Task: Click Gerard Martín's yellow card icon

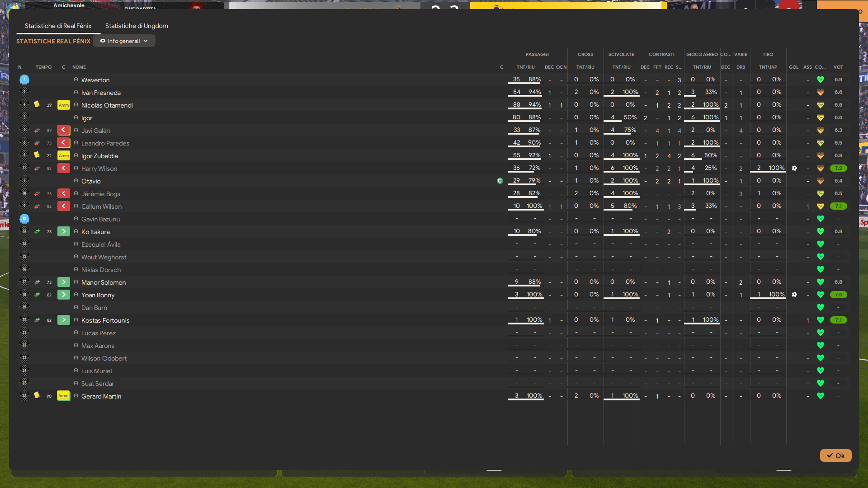Action: (37, 396)
